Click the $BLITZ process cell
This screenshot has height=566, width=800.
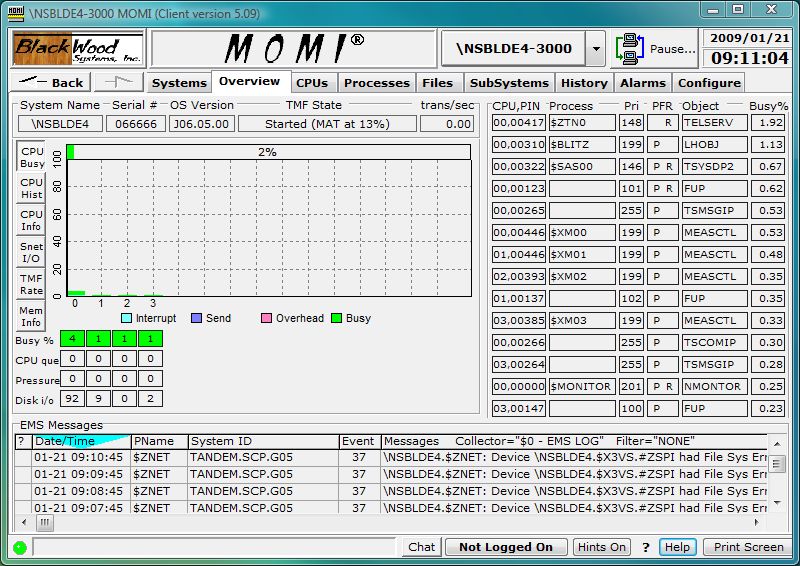coord(582,144)
